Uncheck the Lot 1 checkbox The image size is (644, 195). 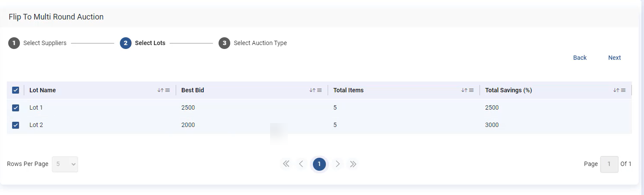[x=16, y=107]
